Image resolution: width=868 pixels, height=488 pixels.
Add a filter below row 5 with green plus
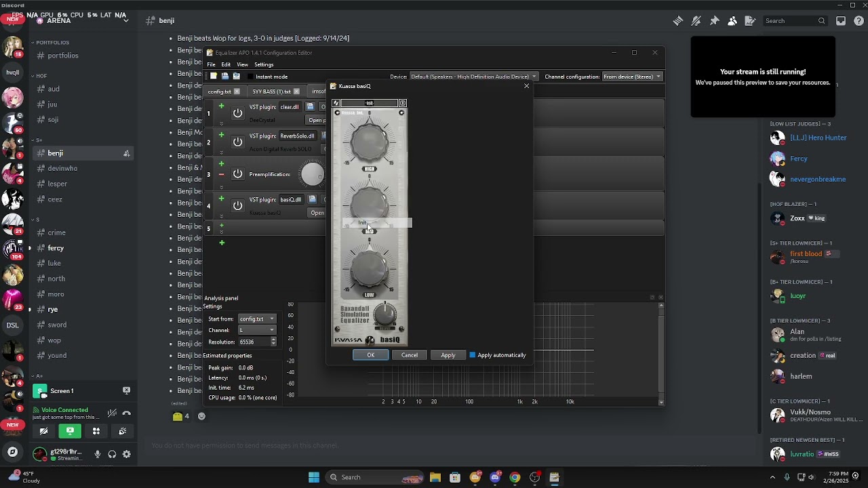[x=221, y=242]
